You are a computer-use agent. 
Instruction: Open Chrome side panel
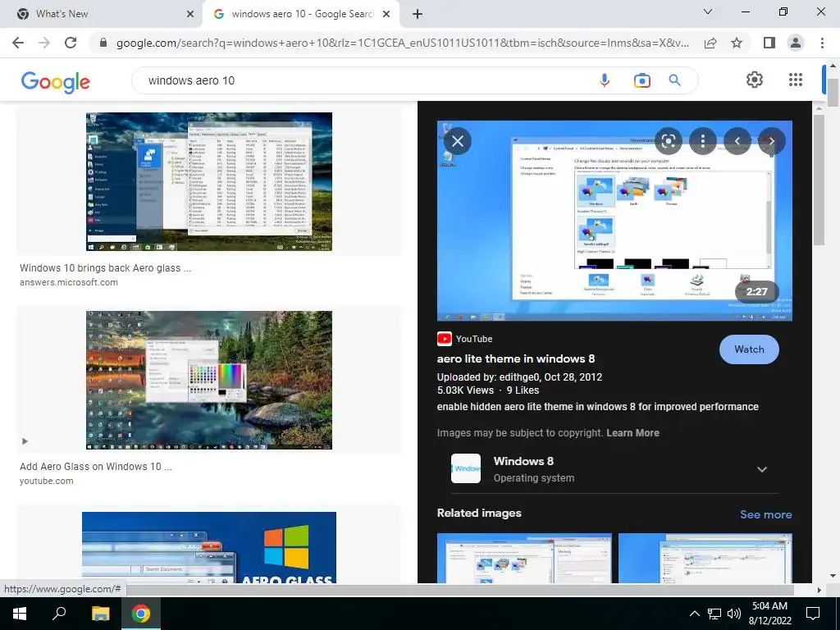(769, 43)
